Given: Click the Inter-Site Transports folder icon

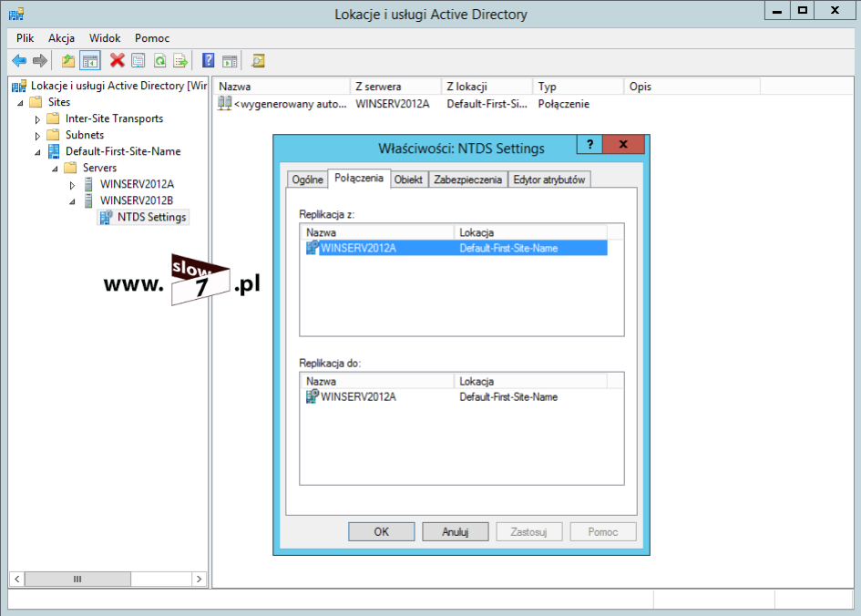Looking at the screenshot, I should [x=53, y=118].
